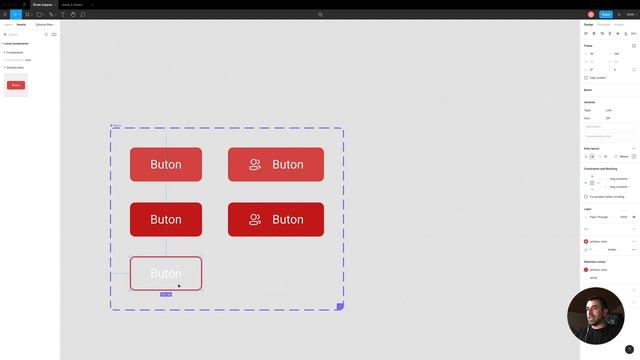Select the Hand tool
The image size is (640, 360).
(x=73, y=14)
